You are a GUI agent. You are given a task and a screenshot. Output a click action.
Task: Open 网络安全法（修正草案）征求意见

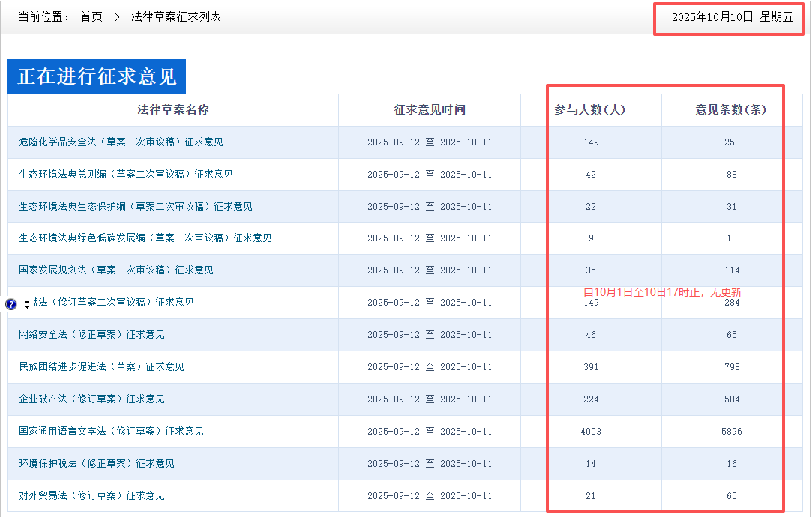(91, 334)
